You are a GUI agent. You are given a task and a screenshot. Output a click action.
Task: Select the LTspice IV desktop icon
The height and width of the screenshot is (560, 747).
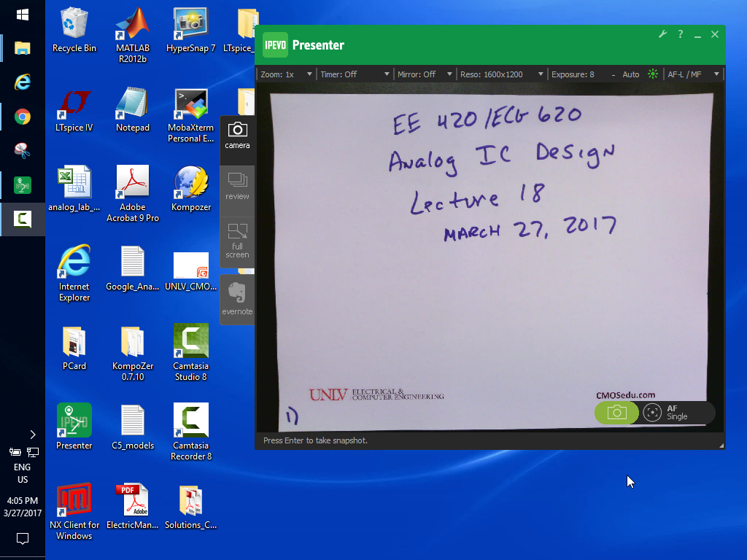(x=74, y=110)
